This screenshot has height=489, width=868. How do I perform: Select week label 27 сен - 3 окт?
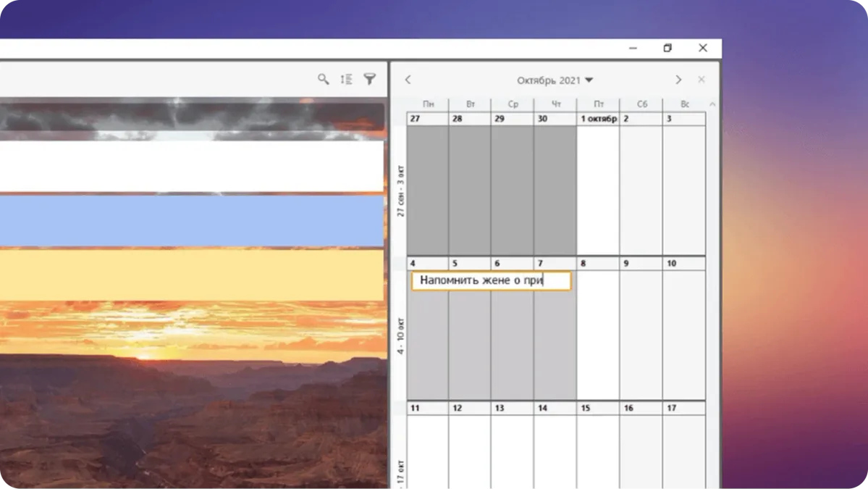pos(400,191)
